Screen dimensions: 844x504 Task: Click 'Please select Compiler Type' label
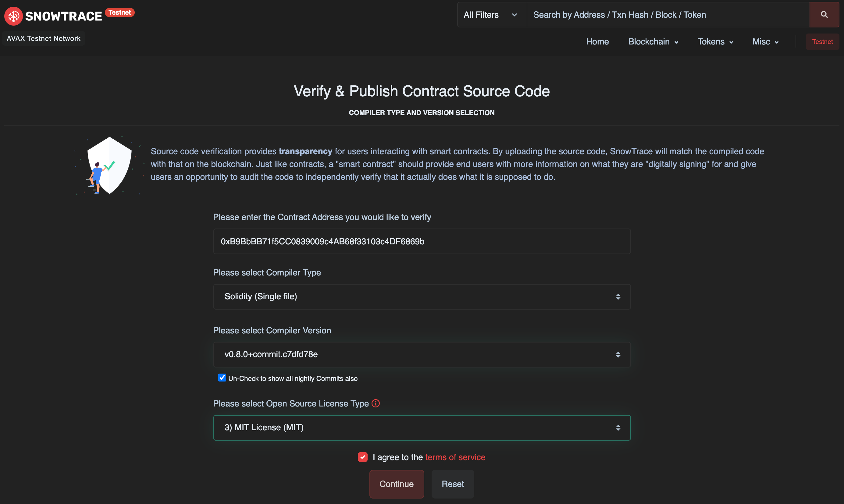[267, 272]
